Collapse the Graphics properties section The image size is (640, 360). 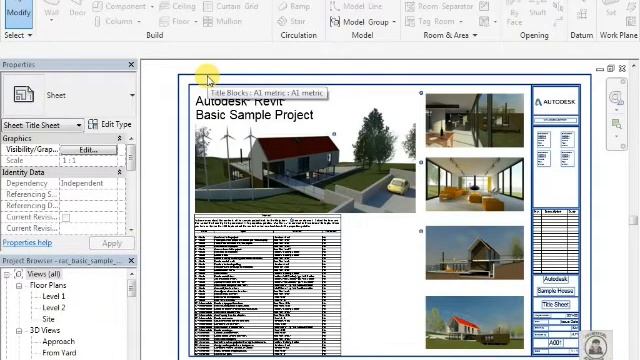[x=120, y=138]
